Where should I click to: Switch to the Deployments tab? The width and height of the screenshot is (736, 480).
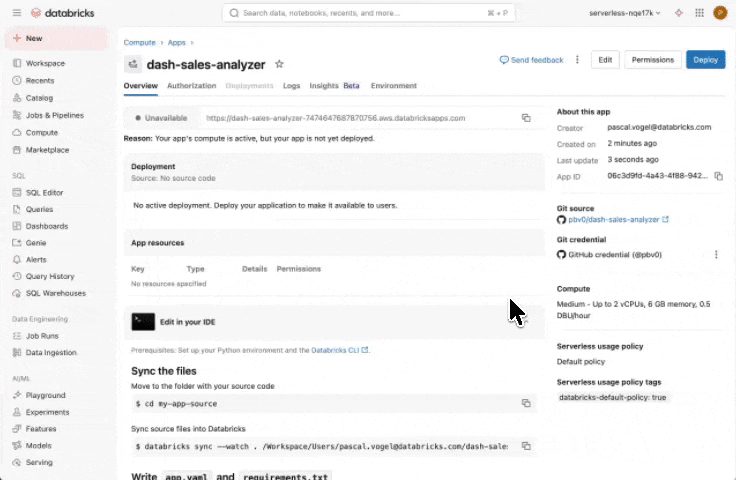click(249, 86)
